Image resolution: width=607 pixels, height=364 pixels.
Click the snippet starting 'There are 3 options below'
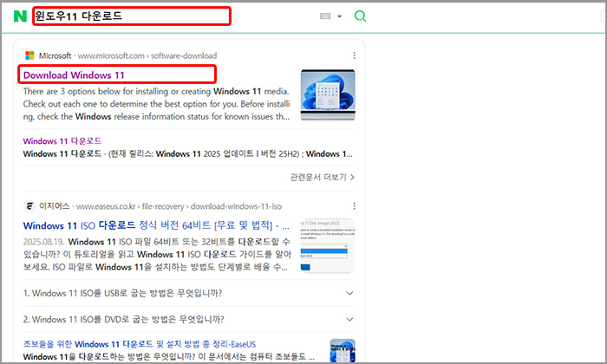click(x=156, y=104)
